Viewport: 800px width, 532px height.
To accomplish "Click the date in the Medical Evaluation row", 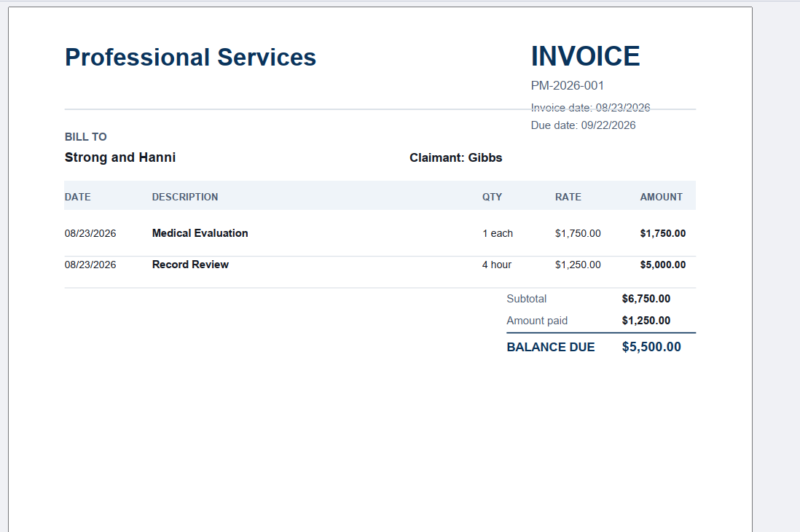I will [90, 233].
